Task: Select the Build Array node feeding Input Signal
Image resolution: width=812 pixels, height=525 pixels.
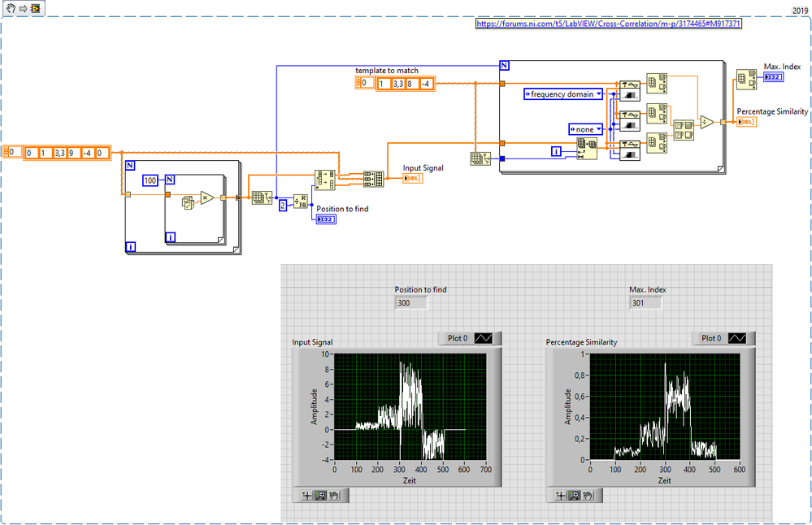Action: pyautogui.click(x=373, y=179)
